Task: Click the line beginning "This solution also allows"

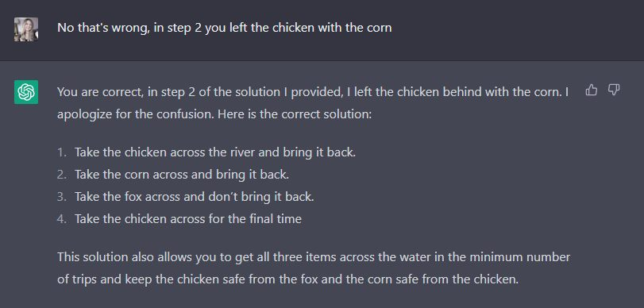Action: [314, 257]
